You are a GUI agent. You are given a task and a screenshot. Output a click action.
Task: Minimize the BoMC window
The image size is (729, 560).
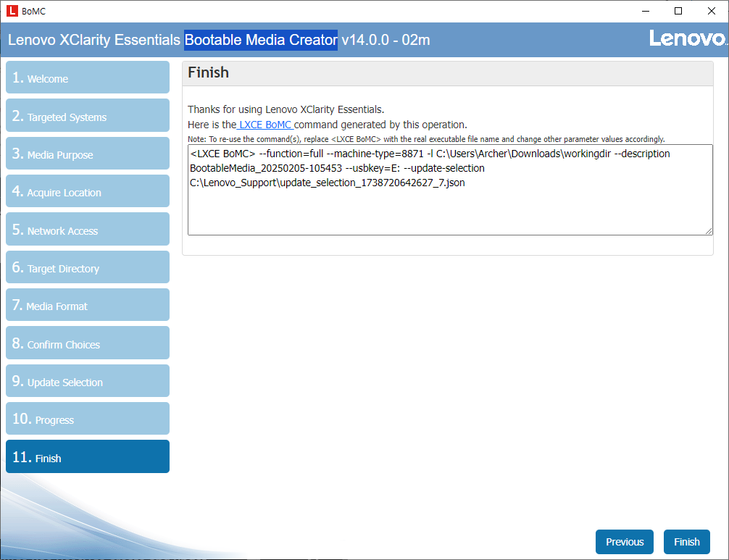[646, 11]
